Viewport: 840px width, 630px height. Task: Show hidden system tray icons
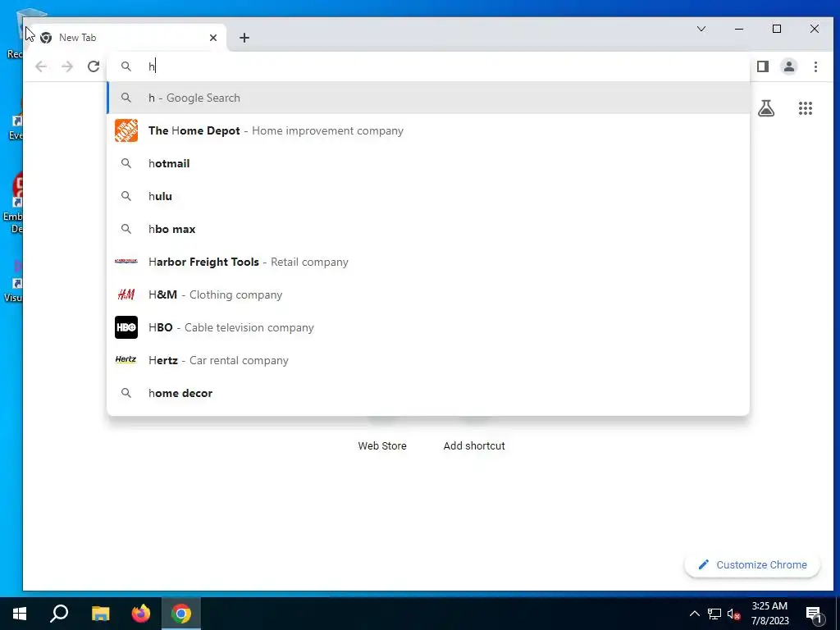(x=694, y=614)
